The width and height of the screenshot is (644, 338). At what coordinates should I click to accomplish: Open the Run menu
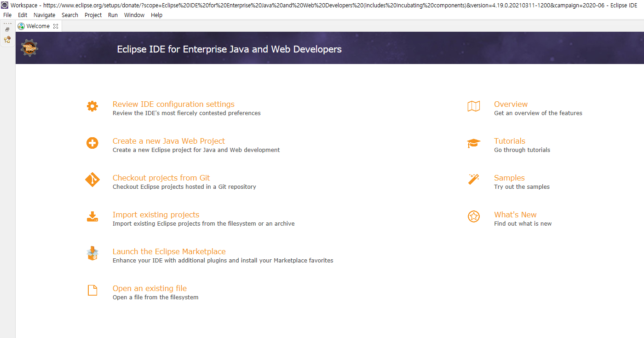113,15
